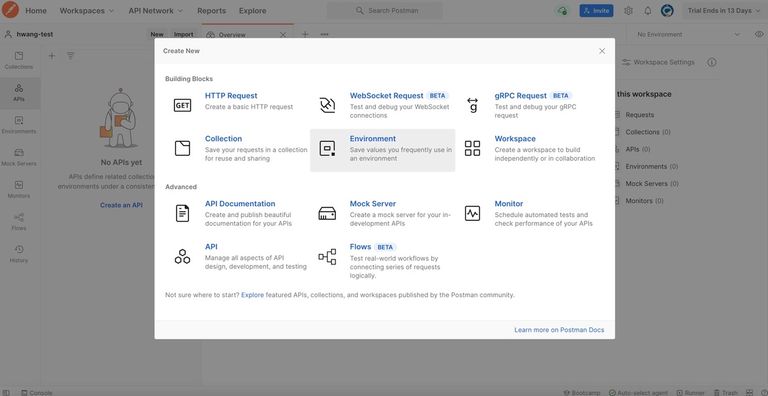The width and height of the screenshot is (768, 396).
Task: Click the Mock Server title
Action: click(x=373, y=203)
